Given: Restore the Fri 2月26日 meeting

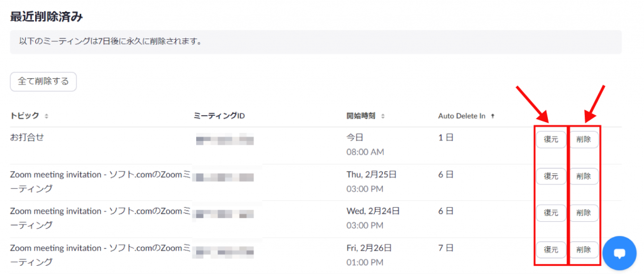Looking at the screenshot, I should [x=551, y=249].
